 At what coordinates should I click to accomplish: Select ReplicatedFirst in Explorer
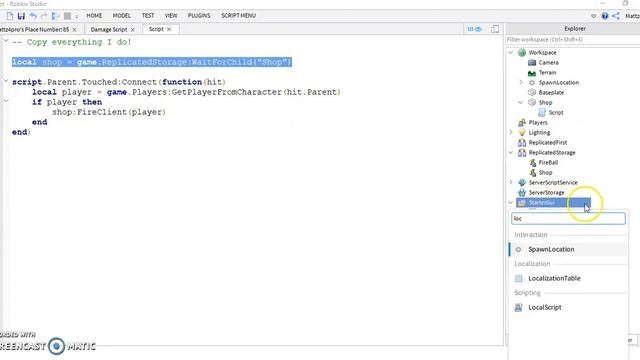(547, 142)
